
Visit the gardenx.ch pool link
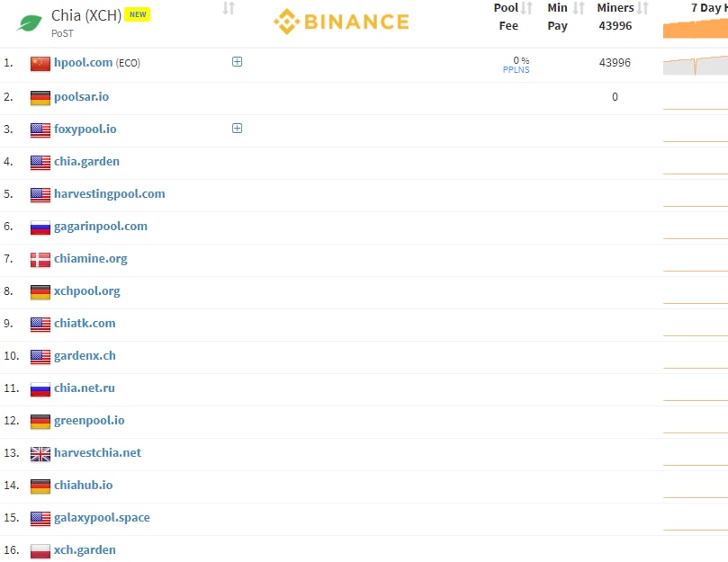[85, 355]
